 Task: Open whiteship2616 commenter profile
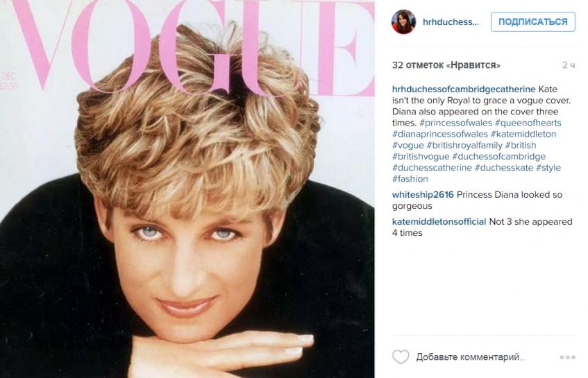click(x=423, y=195)
